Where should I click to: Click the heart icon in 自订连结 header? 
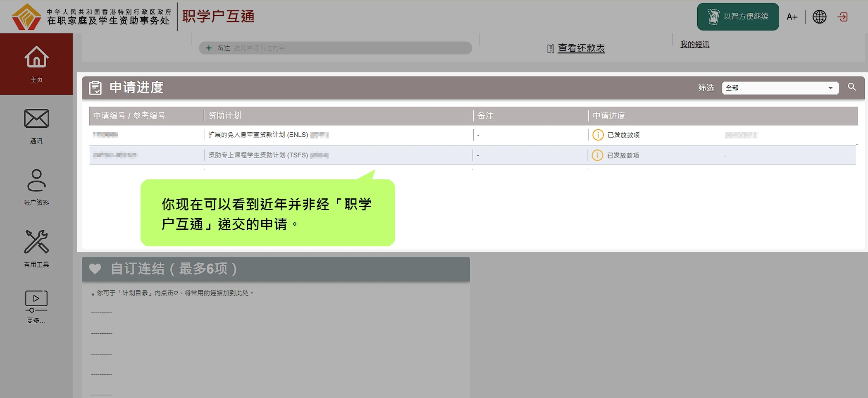(x=95, y=269)
